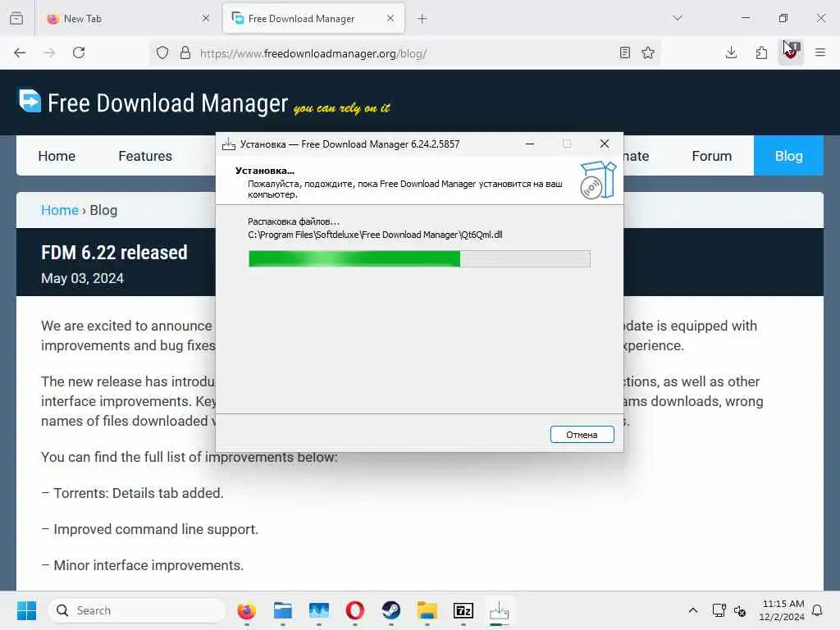Click the Отмена cancel button

tap(582, 435)
